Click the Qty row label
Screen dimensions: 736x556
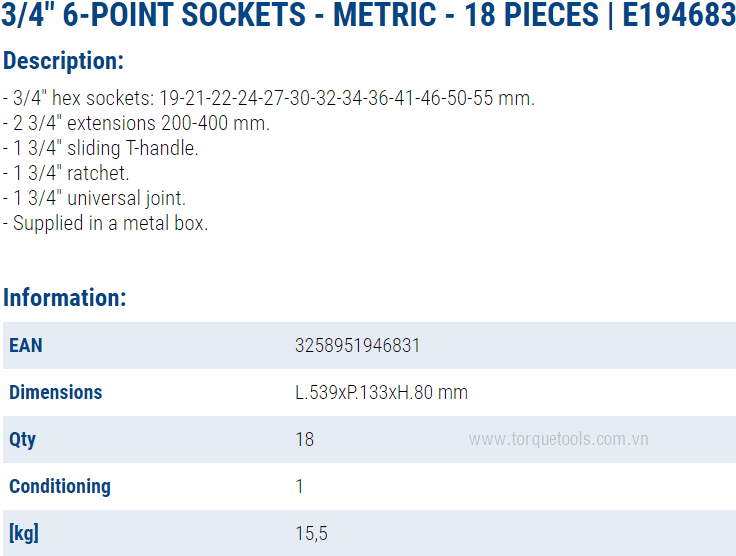22,439
